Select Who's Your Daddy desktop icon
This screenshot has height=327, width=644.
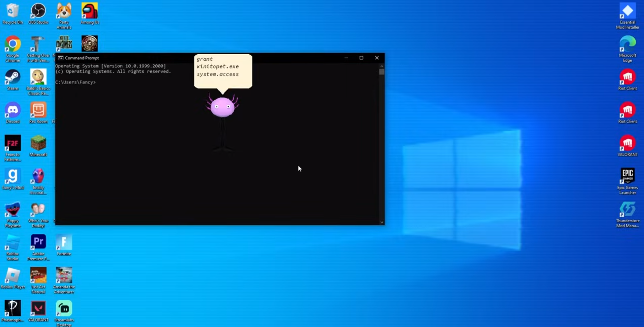[x=38, y=214]
